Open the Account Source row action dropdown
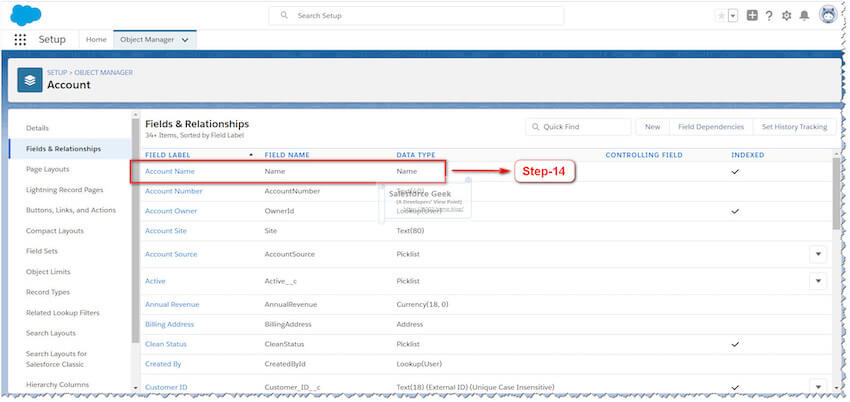Image resolution: width=850 pixels, height=402 pixels. coord(818,254)
